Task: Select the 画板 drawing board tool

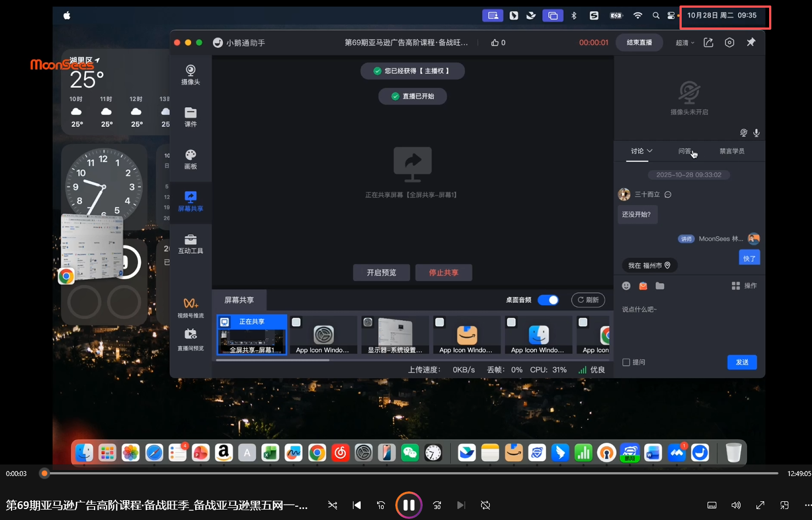Action: point(190,159)
